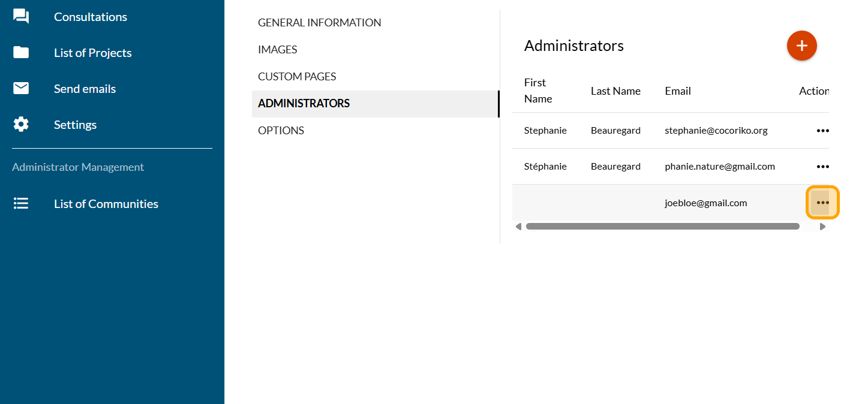Go to the Custom Pages tab
The width and height of the screenshot is (868, 404).
point(297,77)
